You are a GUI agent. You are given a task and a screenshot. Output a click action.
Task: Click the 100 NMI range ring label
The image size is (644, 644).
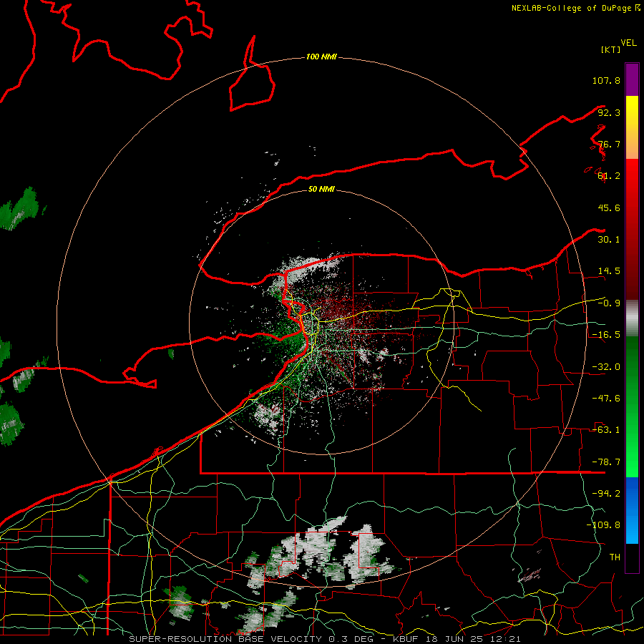point(321,57)
